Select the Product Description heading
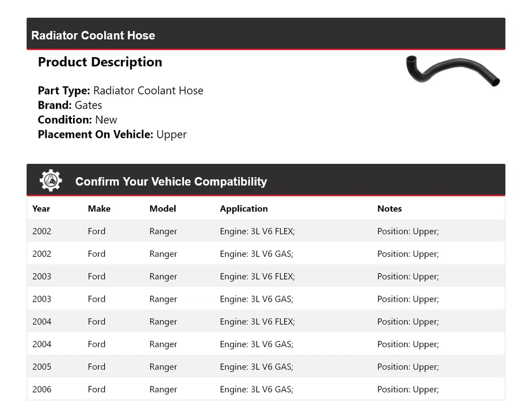 (100, 62)
